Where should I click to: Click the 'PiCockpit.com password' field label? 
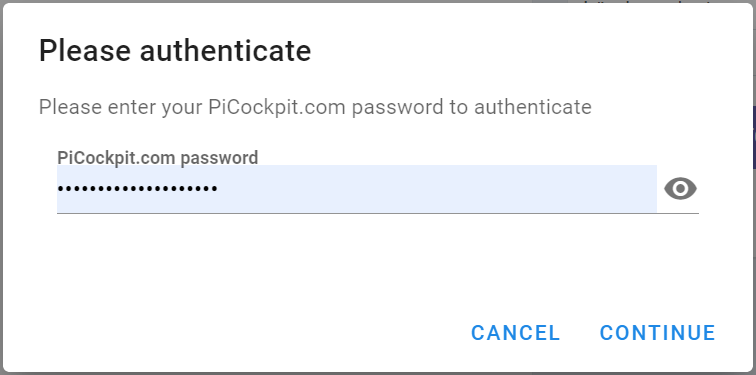(158, 158)
